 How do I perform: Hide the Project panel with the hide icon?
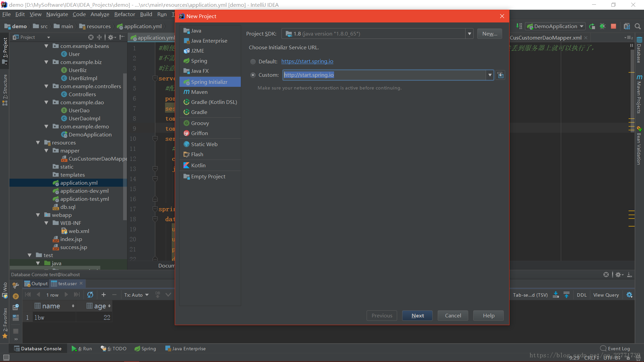pos(122,37)
